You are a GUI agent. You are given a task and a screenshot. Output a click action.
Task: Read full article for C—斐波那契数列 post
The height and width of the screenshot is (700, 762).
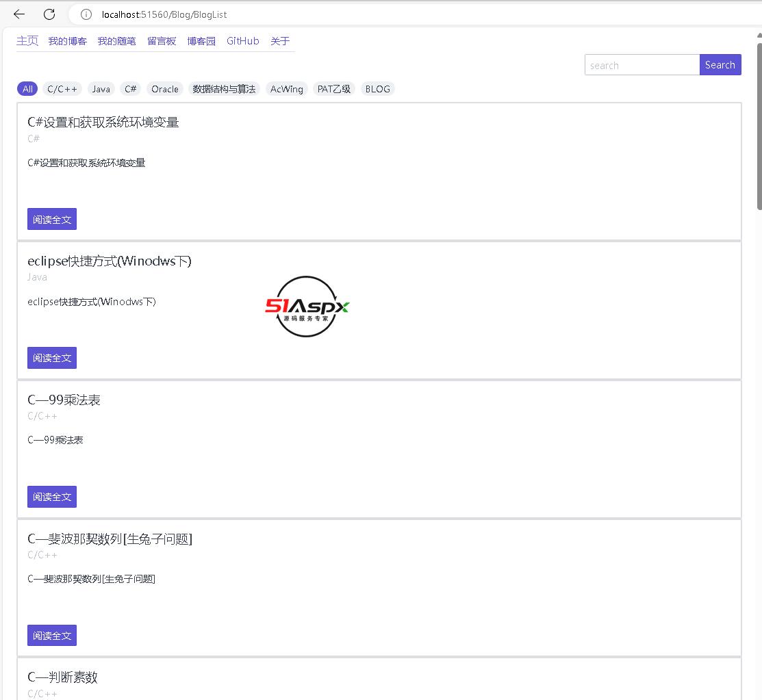52,636
